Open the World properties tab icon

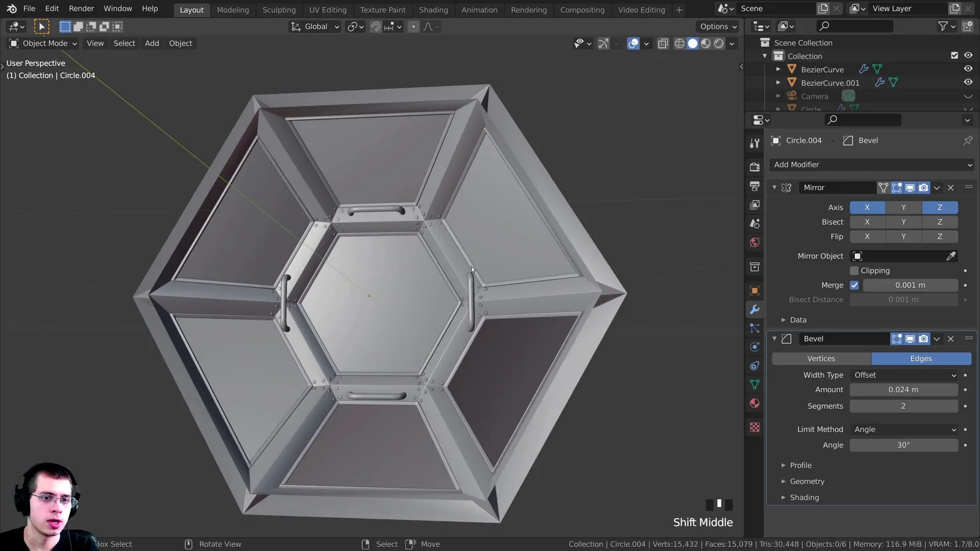pyautogui.click(x=755, y=242)
